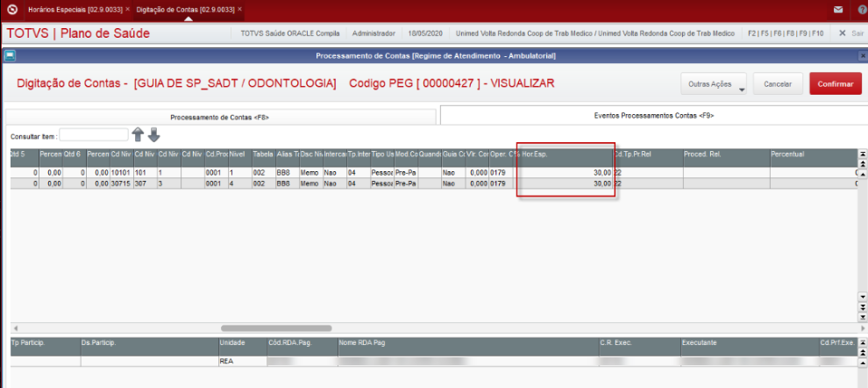Page down using upper grid double-arrow icon
Viewport: 868px width, 388px height.
862,306
